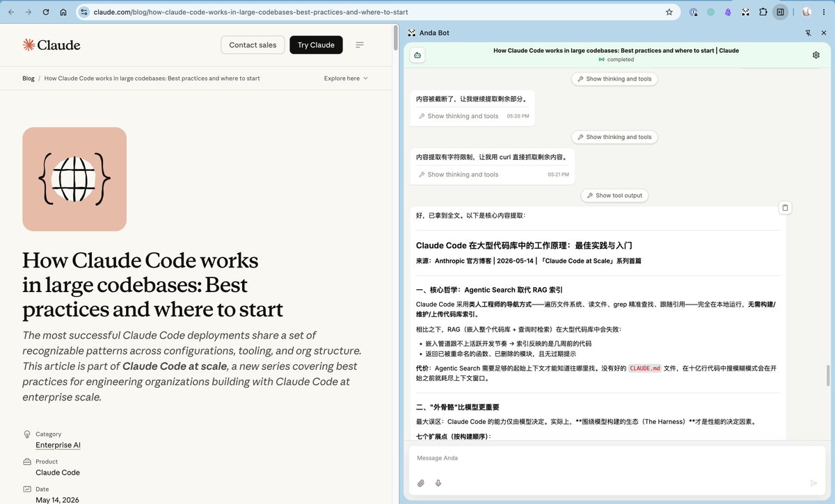Click the message 内容被截断了，让我继续提取剩余部分
The height and width of the screenshot is (504, 835).
click(472, 99)
